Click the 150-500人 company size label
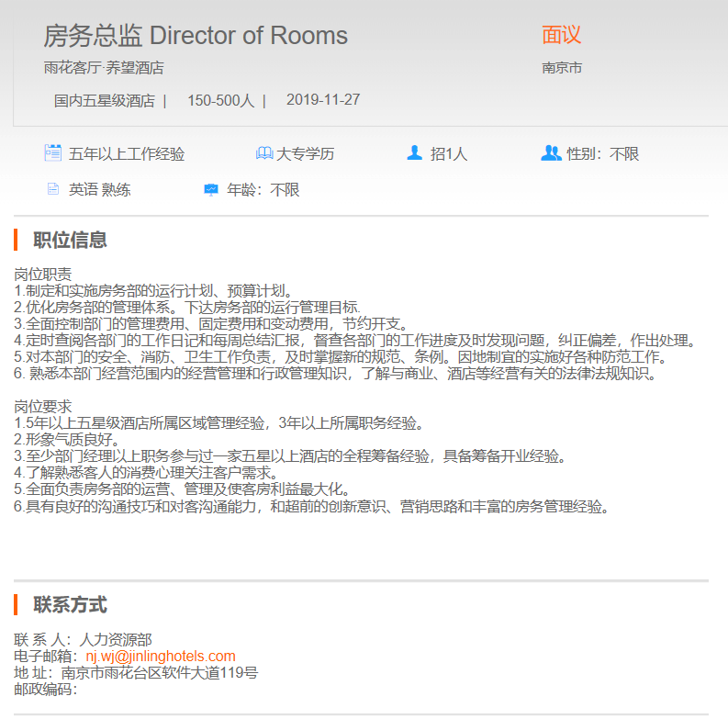The image size is (728, 719). pos(220,100)
